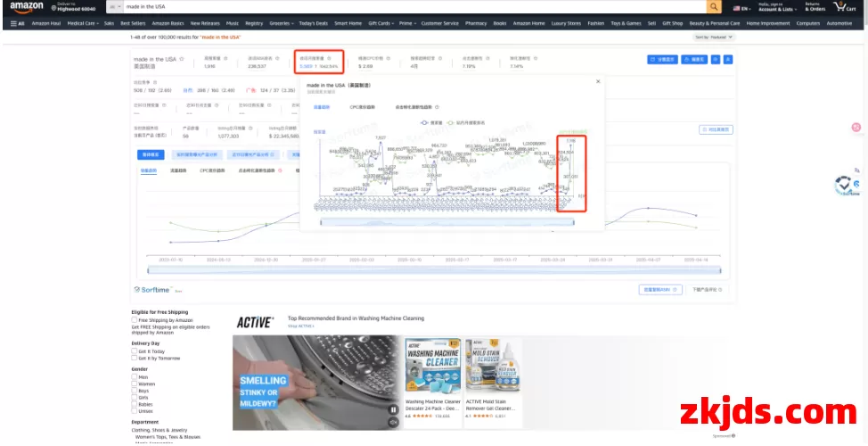
Task: Click the ACTIVE brand logo
Action: coord(255,322)
